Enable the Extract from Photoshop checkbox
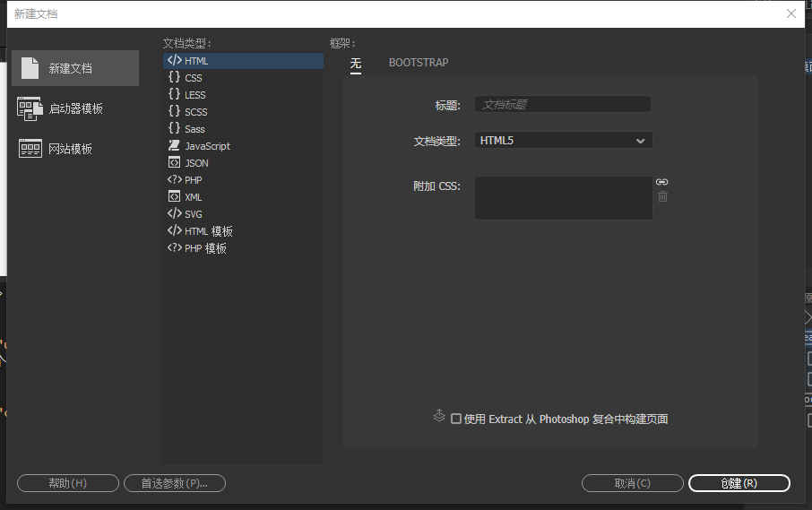This screenshot has width=812, height=510. click(455, 419)
